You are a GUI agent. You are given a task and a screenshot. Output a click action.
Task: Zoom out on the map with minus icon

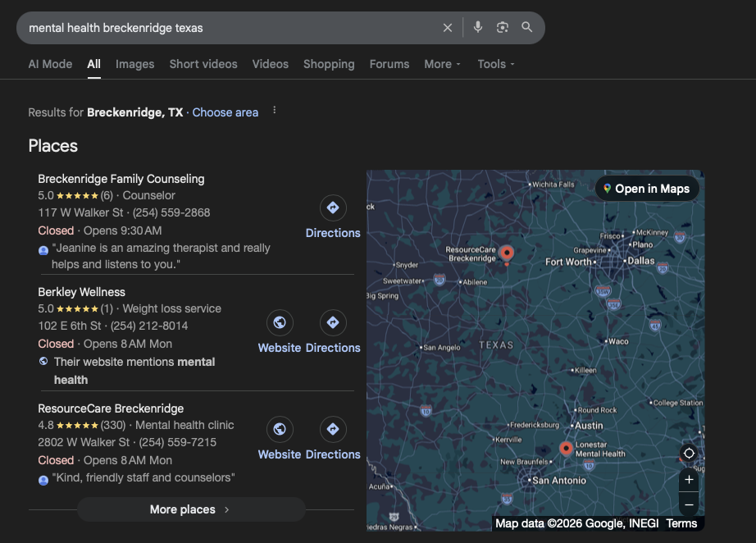point(689,504)
